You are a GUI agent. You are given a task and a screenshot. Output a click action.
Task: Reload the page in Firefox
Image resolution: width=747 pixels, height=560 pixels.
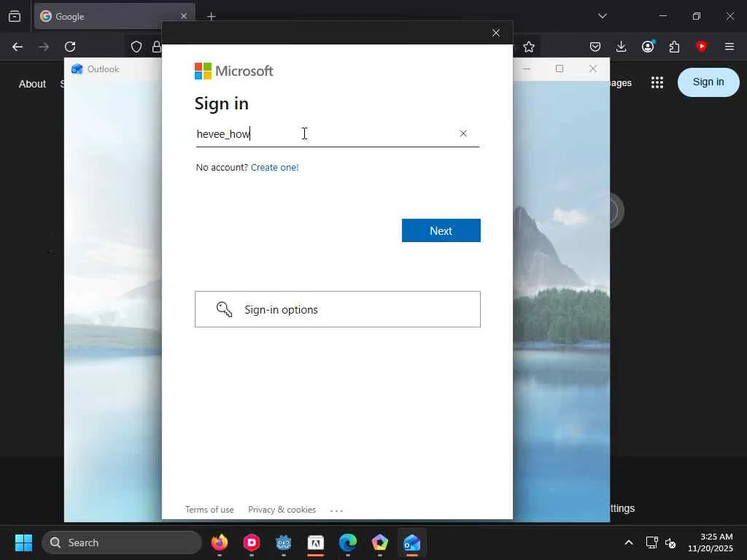pyautogui.click(x=70, y=47)
